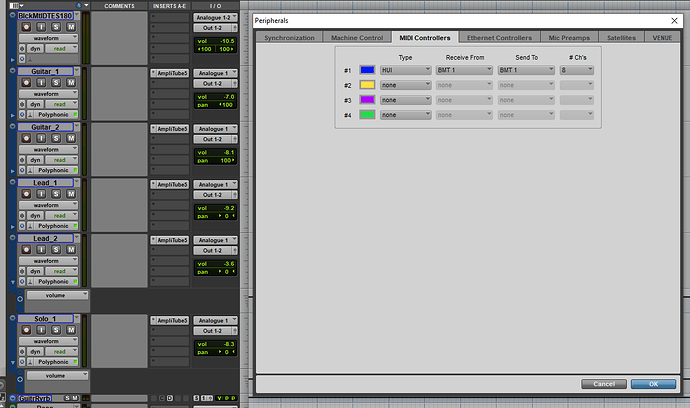This screenshot has height=408, width=690.
Task: Open AmpliTube5 insert on Guitar_1
Action: pos(169,74)
